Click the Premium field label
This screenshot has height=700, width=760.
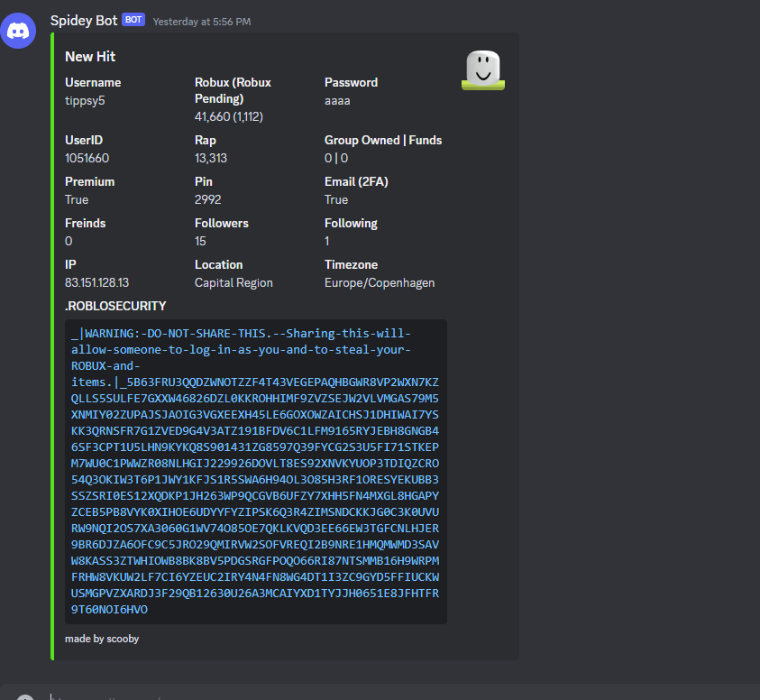tap(89, 181)
